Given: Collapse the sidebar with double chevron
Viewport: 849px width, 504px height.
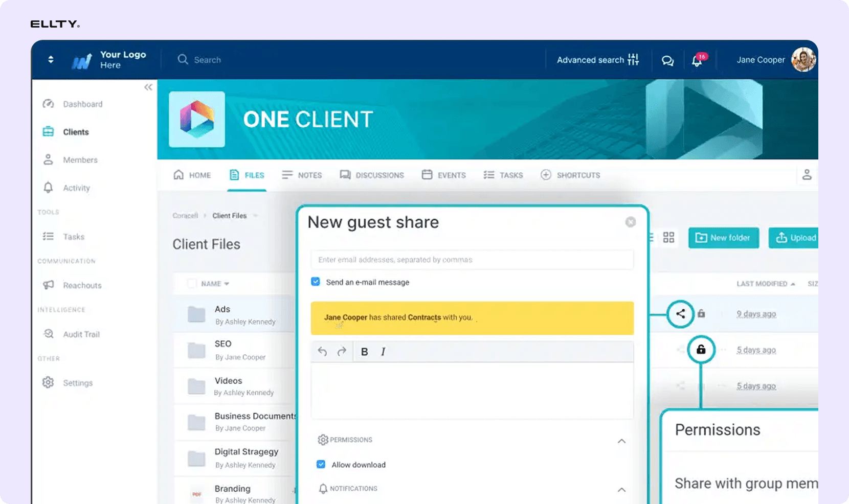Looking at the screenshot, I should (148, 87).
